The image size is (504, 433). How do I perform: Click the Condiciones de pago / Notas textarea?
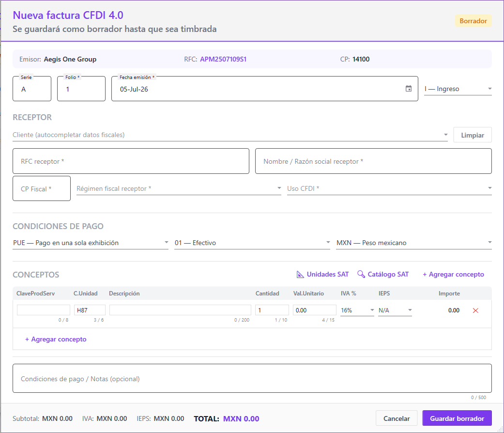click(x=252, y=378)
